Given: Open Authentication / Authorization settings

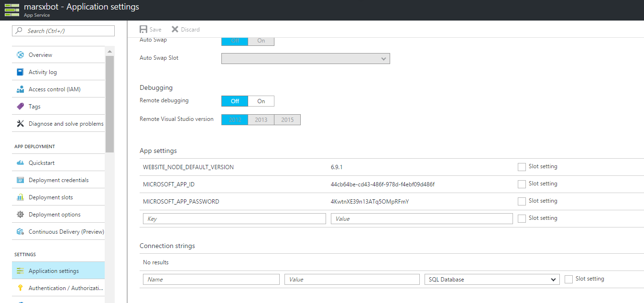Looking at the screenshot, I should click(58, 288).
